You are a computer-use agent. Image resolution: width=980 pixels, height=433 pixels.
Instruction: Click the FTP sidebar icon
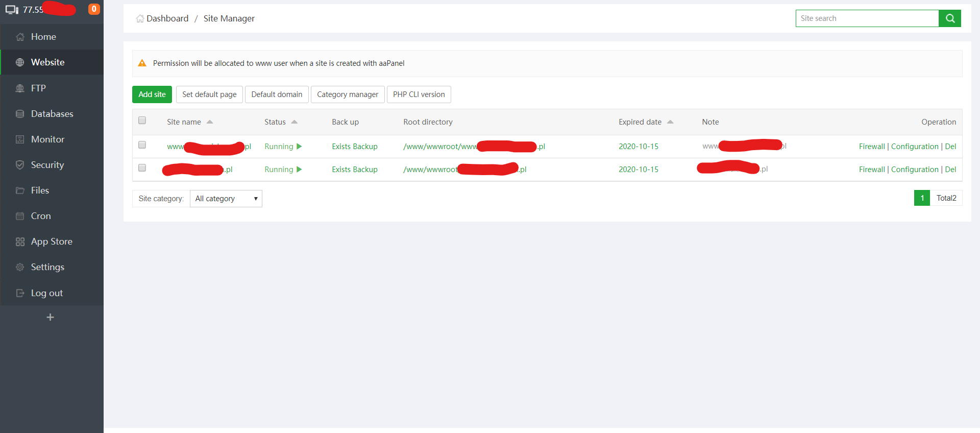click(x=20, y=88)
